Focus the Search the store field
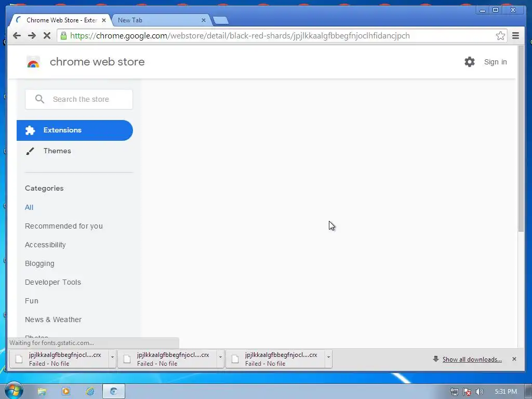The image size is (532, 399). tap(79, 99)
